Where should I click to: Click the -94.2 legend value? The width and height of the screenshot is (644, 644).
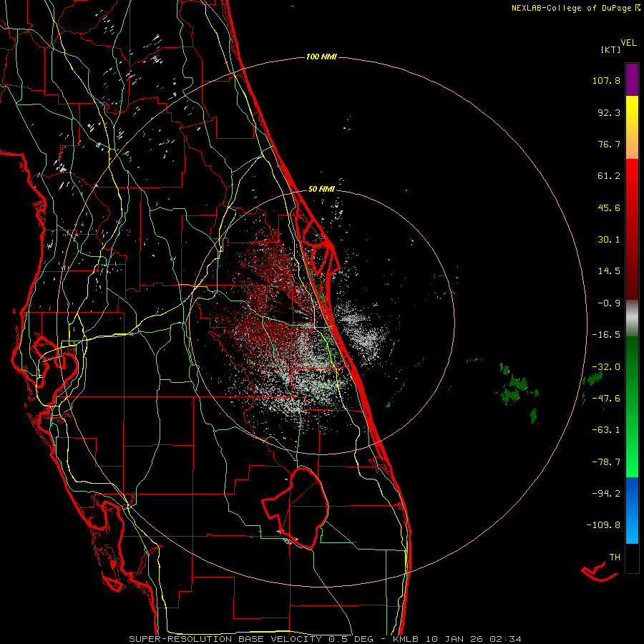(606, 493)
